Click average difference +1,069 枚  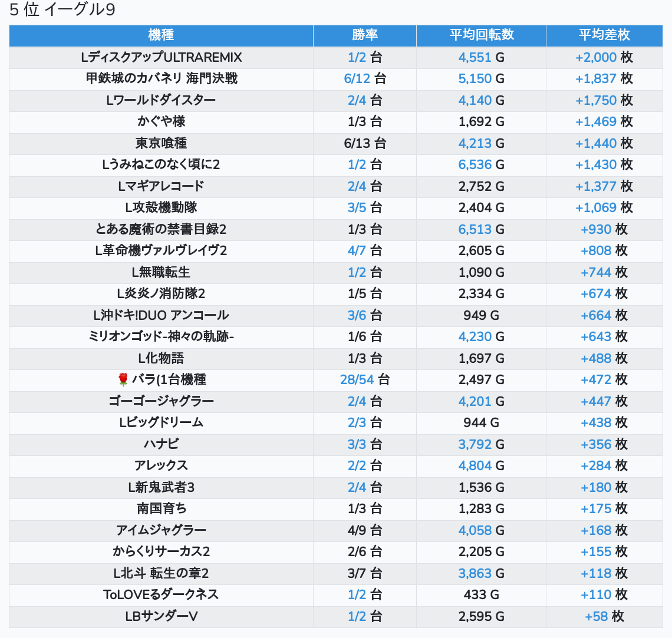tap(604, 208)
